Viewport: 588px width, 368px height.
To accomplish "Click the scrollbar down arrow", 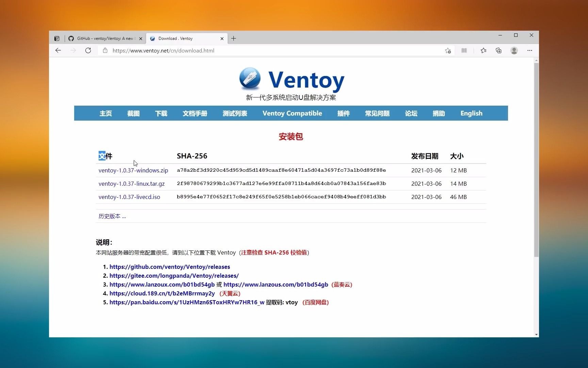I will pos(536,335).
